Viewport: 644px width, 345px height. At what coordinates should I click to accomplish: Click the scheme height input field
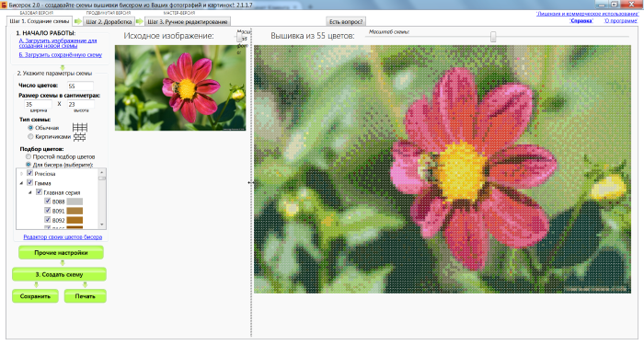(81, 104)
